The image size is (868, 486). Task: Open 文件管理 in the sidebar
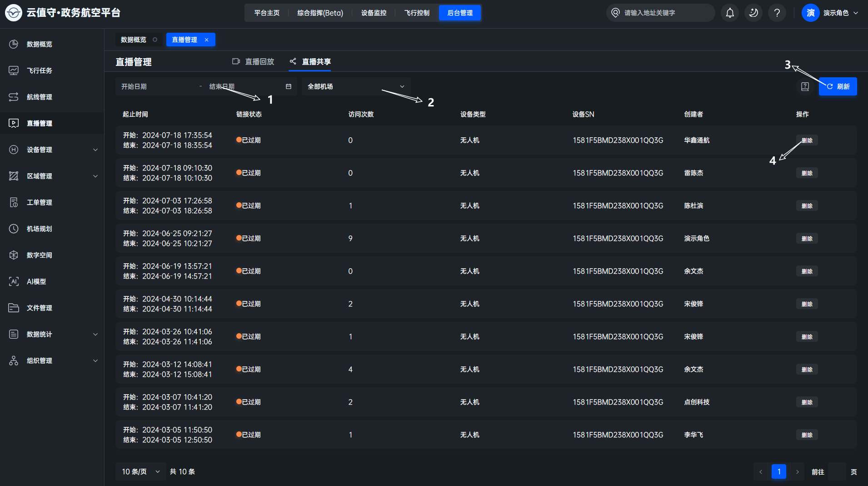coord(40,308)
